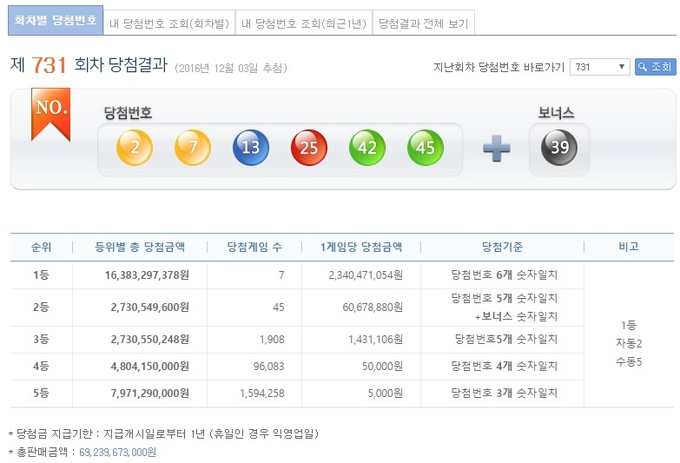Click the orange NO. ribbon badge
This screenshot has height=463, width=680.
click(48, 111)
